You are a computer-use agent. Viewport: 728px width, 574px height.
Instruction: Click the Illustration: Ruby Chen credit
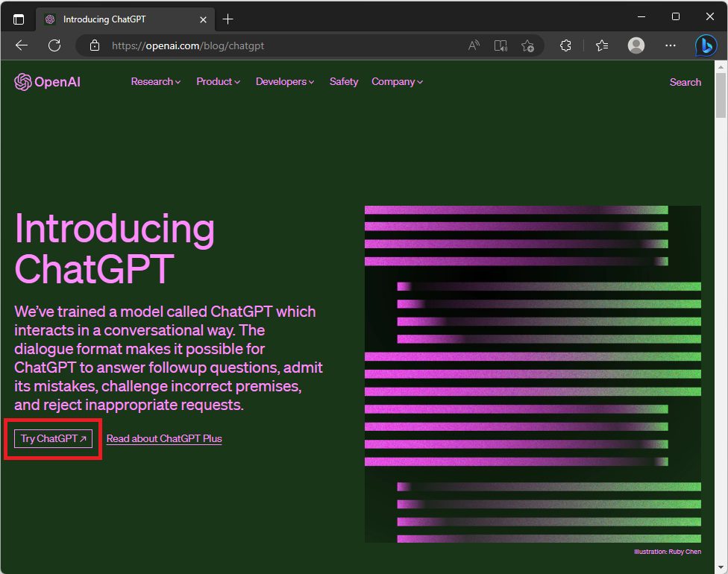(x=668, y=552)
